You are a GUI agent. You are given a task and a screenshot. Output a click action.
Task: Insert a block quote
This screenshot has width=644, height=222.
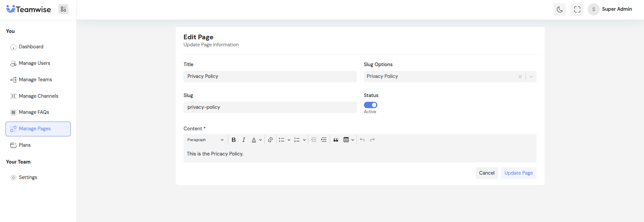pos(336,140)
